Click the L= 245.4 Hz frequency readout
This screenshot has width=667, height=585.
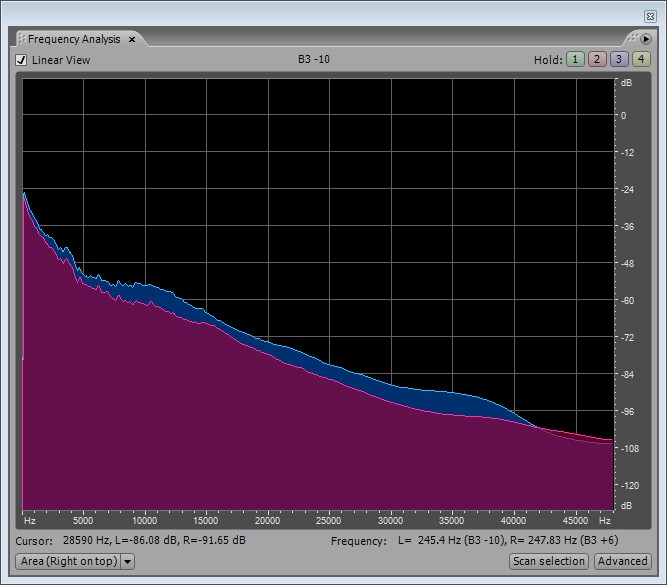point(451,540)
